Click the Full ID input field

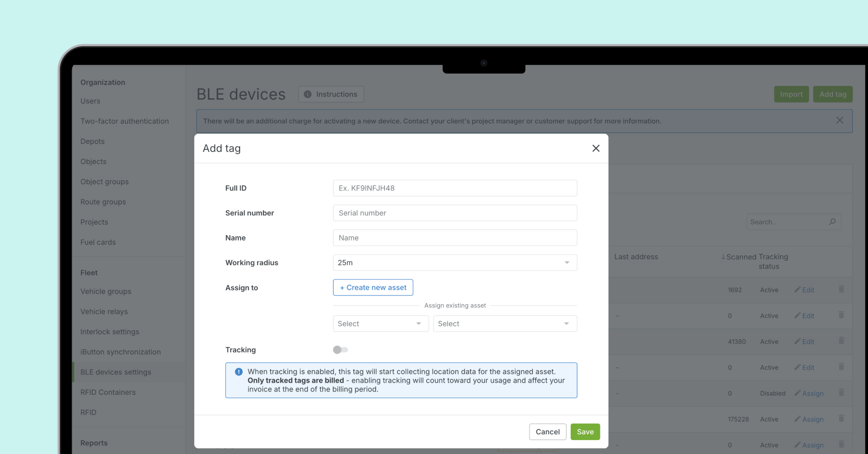455,188
